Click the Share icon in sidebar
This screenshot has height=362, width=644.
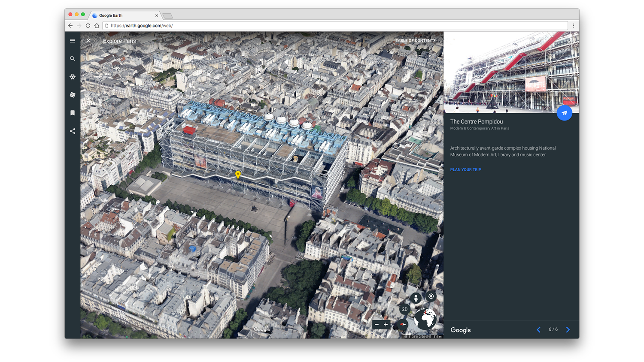73,131
